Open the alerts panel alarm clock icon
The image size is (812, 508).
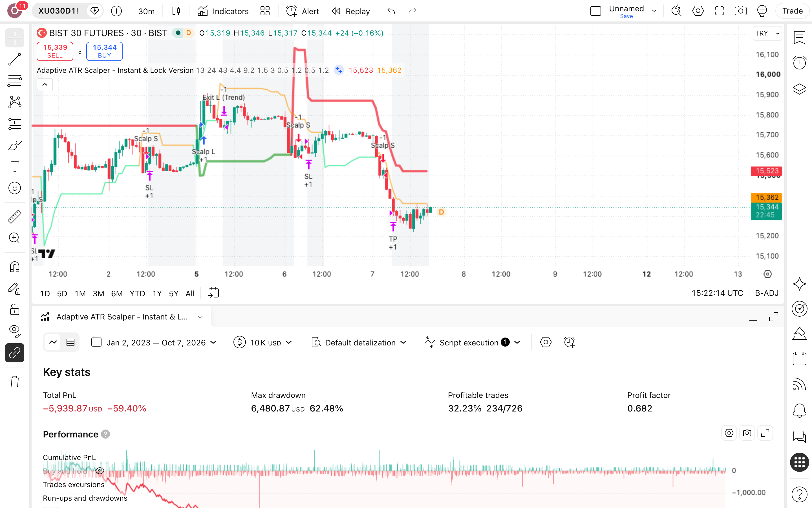(x=800, y=63)
